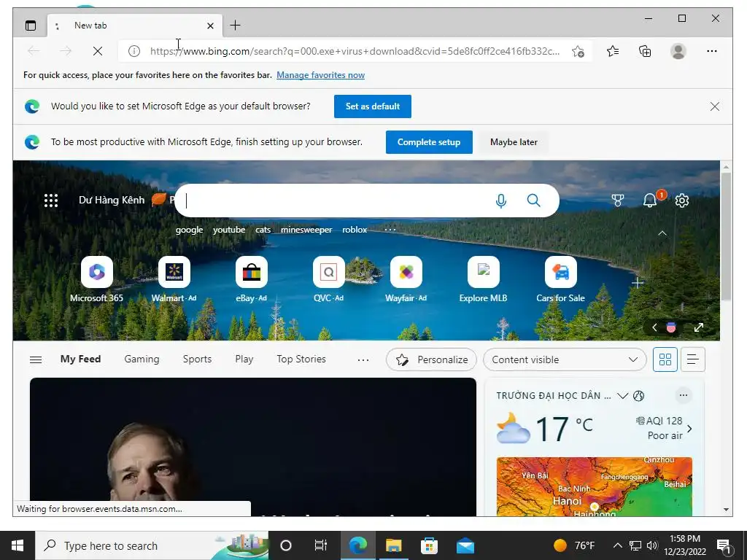Screen dimensions: 747x560
Task: Stop loading the page
Action: 98,51
